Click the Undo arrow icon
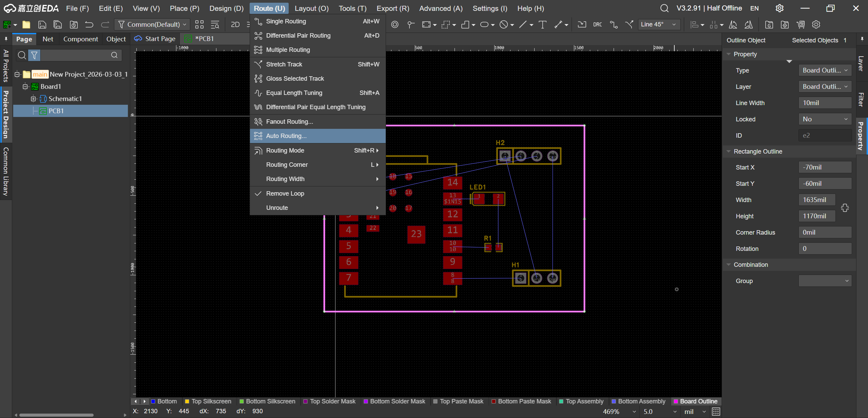The image size is (868, 418). click(89, 24)
